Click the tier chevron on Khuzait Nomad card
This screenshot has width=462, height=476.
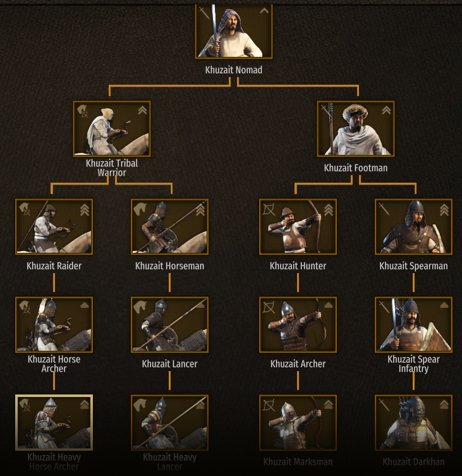click(264, 11)
